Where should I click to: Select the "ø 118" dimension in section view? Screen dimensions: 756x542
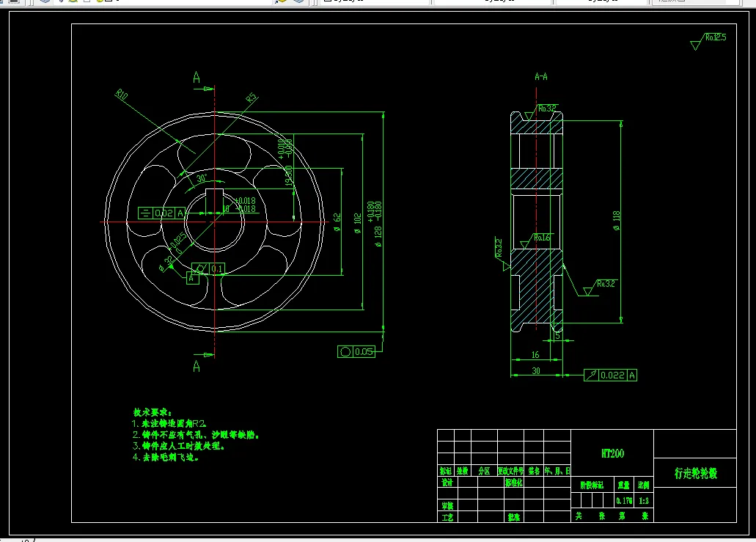pos(616,220)
